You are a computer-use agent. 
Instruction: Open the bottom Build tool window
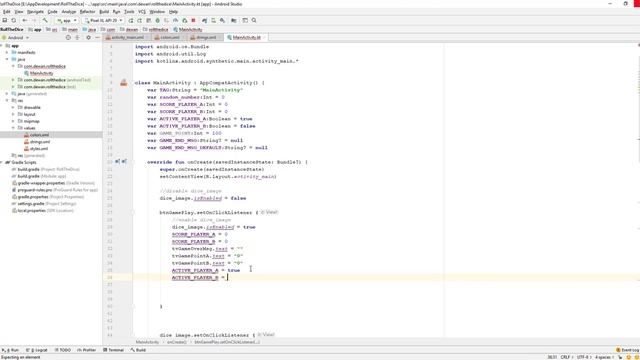pos(138,350)
